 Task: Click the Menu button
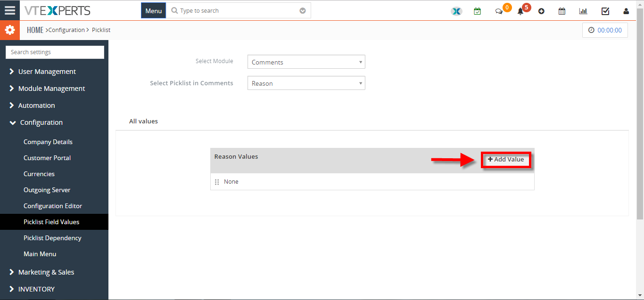click(153, 11)
